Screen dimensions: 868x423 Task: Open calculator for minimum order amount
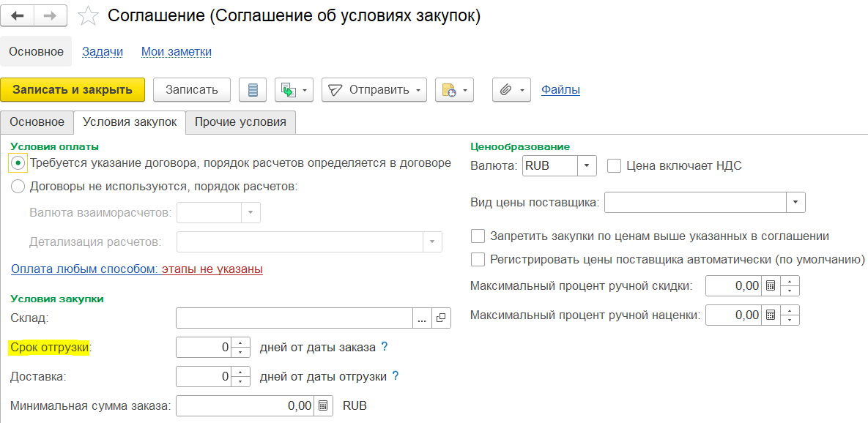(x=324, y=405)
